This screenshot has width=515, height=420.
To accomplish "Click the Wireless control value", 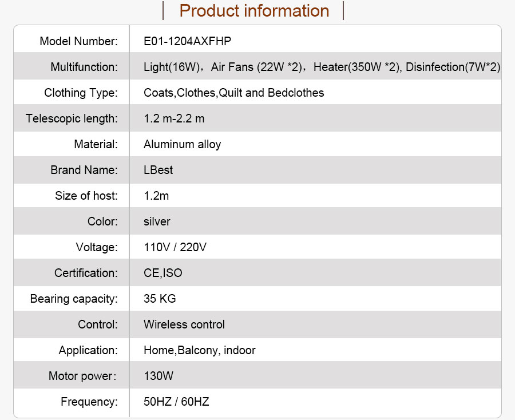I will pos(184,324).
